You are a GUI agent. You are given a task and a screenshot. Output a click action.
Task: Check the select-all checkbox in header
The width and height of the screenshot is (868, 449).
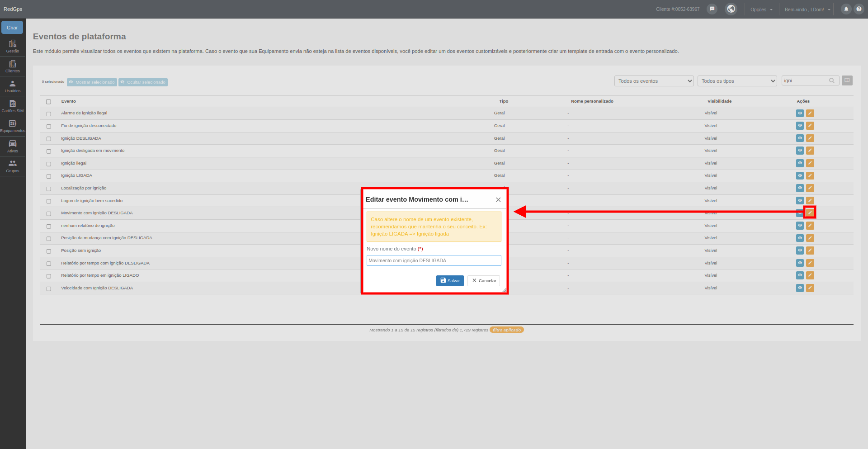tap(48, 102)
